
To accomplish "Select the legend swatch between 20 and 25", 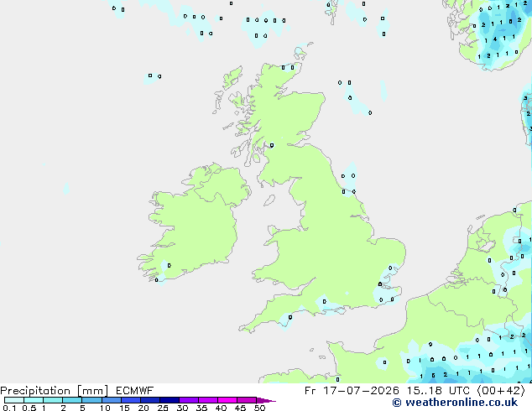I will (150, 400).
